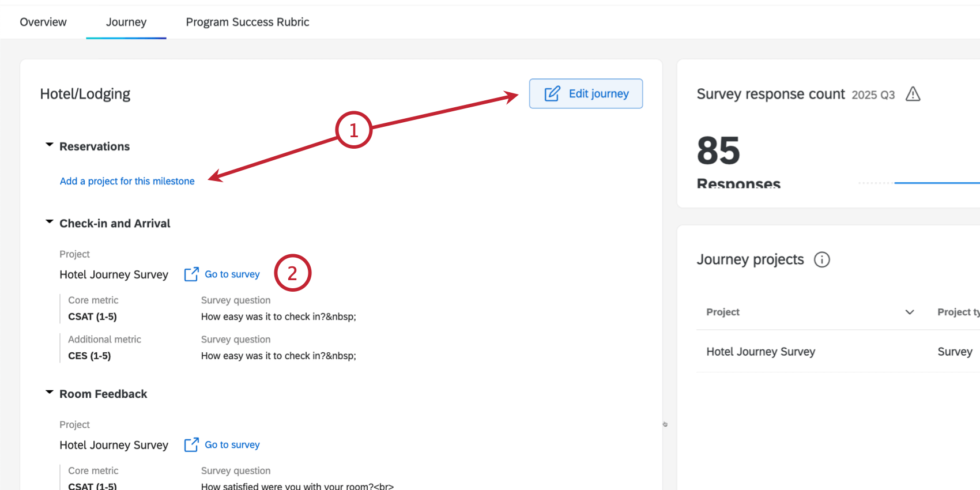Click external link icon under Check-in and Arrival
This screenshot has width=980, height=490.
tap(191, 274)
